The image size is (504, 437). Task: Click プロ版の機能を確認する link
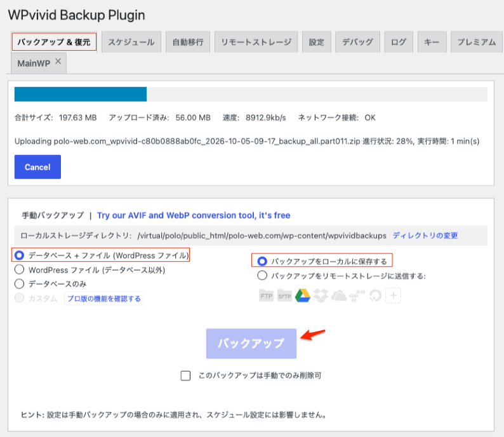pyautogui.click(x=104, y=299)
